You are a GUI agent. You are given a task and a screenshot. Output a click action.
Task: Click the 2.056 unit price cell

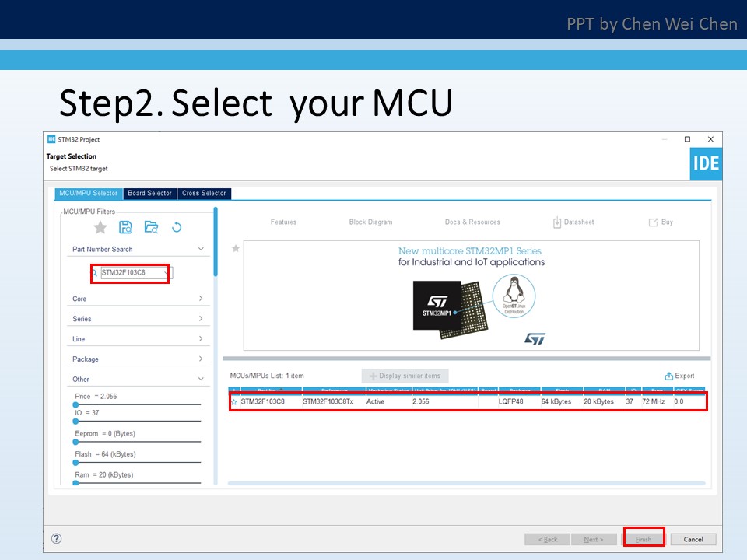421,401
